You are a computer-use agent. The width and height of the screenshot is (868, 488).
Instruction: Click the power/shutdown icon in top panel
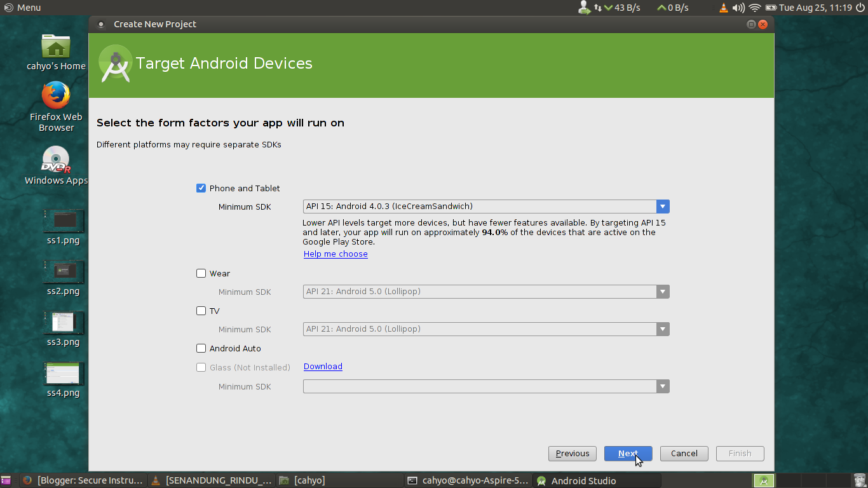click(x=860, y=8)
